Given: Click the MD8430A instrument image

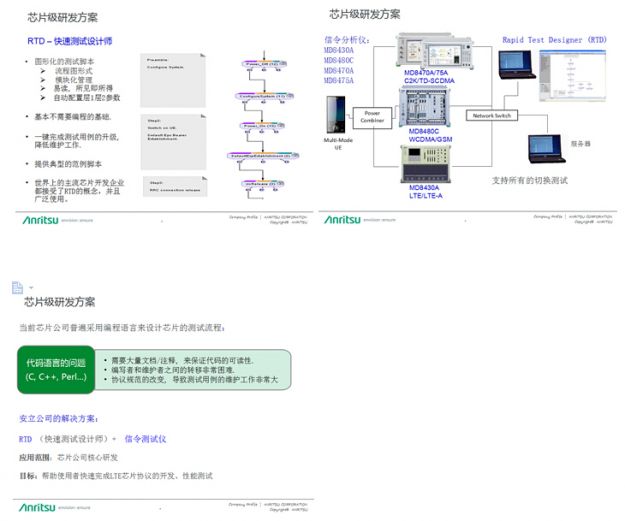Looking at the screenshot, I should (x=426, y=164).
